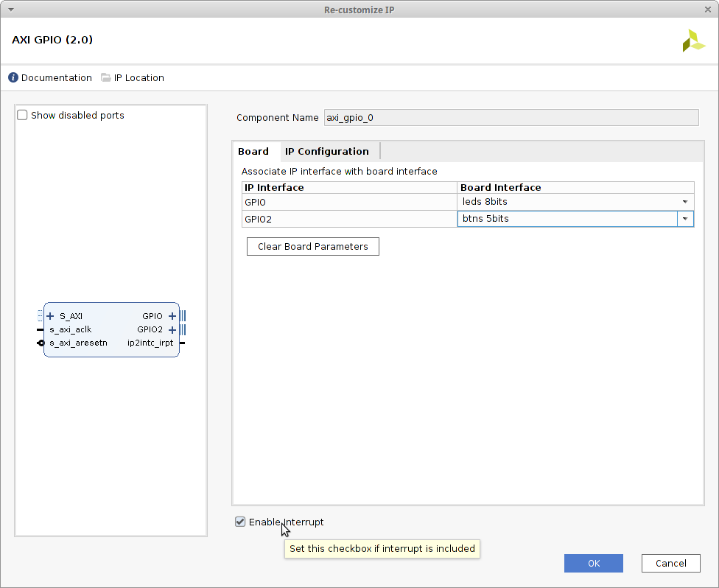This screenshot has width=719, height=588.
Task: Switch to the IP Configuration tab
Action: tap(327, 151)
